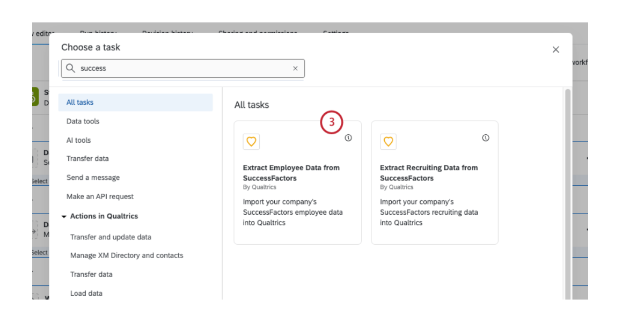644x322 pixels.
Task: Open Transfer and update data subcategory
Action: click(111, 237)
